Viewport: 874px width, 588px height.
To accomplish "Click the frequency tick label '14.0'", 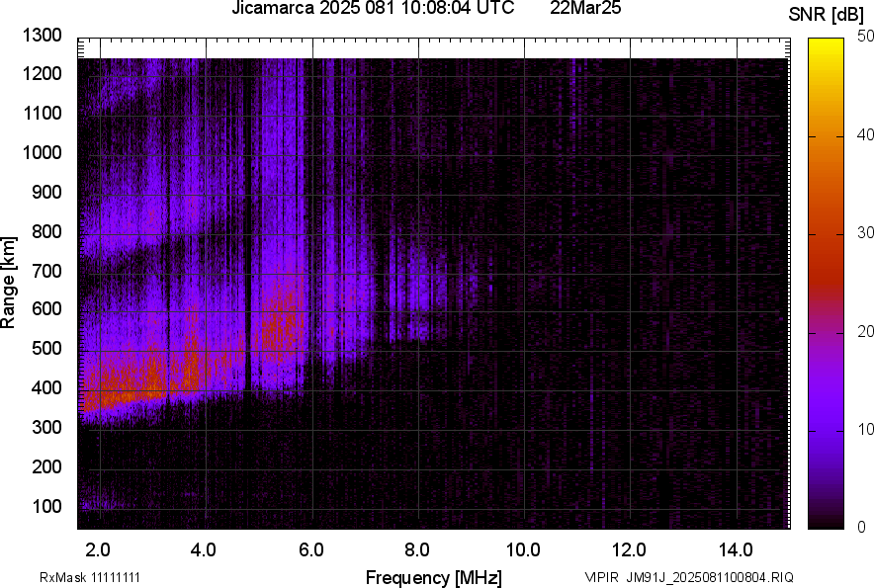I will click(736, 550).
